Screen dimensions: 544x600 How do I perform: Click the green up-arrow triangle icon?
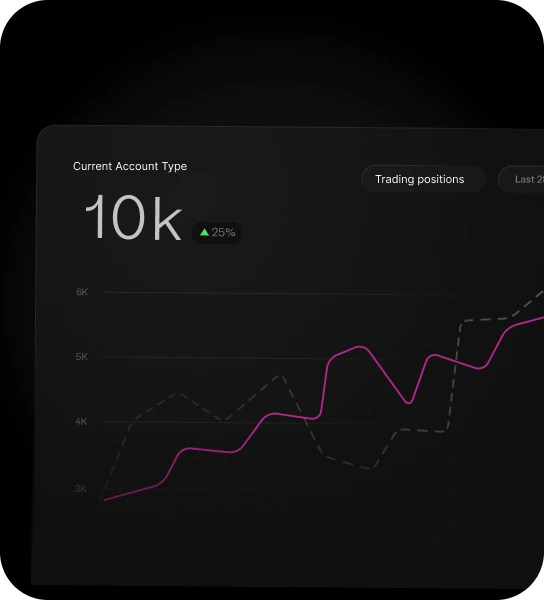point(204,232)
